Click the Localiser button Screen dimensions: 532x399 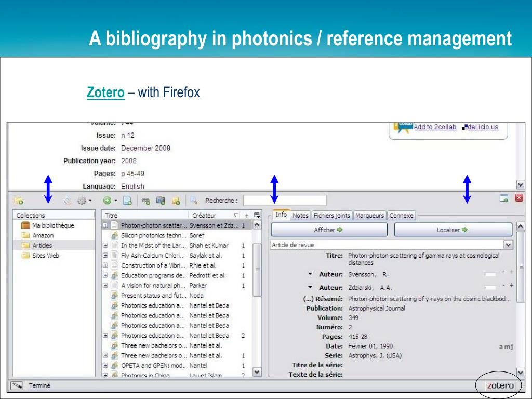tap(453, 230)
